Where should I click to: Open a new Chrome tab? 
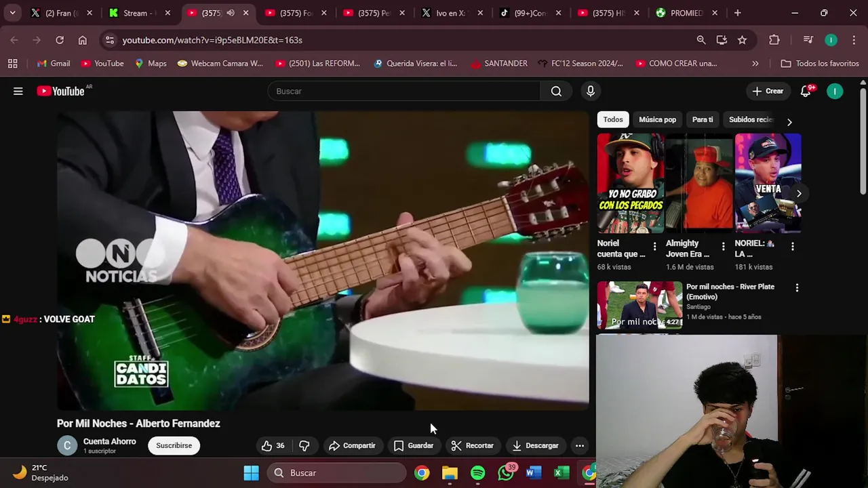(738, 13)
